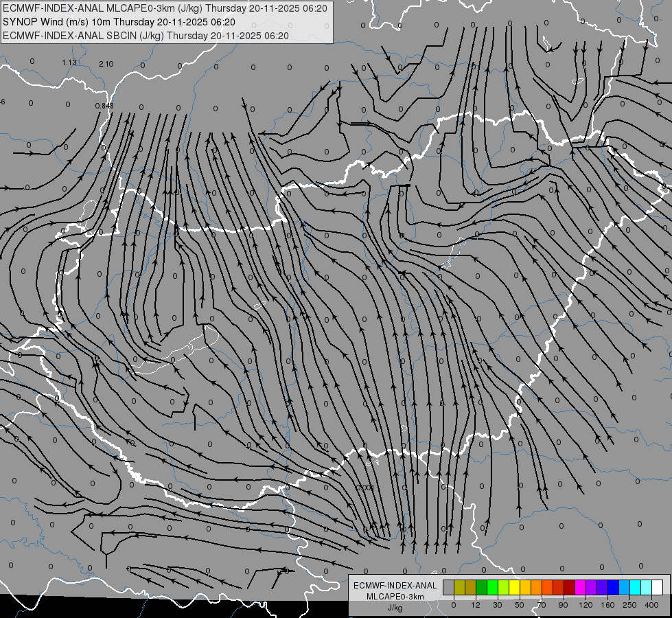Viewport: 672px width, 618px height.
Task: Click the bright green legend swatch
Action: [492, 587]
